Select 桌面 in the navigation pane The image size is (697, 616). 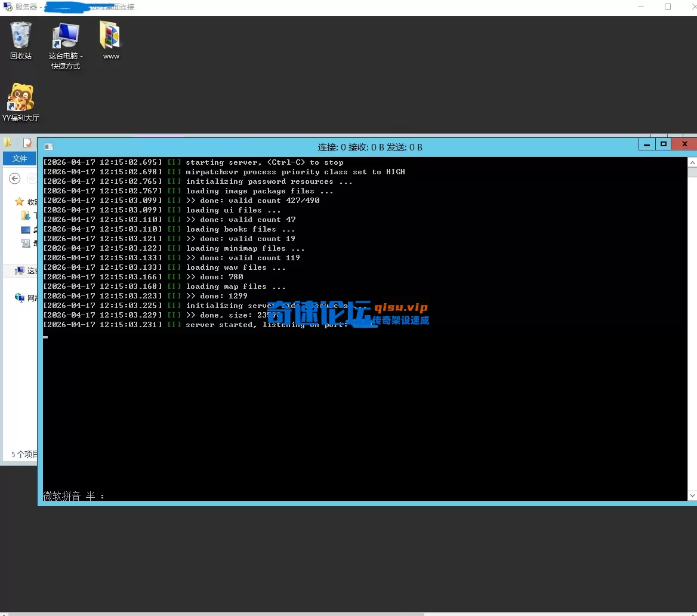(x=24, y=230)
